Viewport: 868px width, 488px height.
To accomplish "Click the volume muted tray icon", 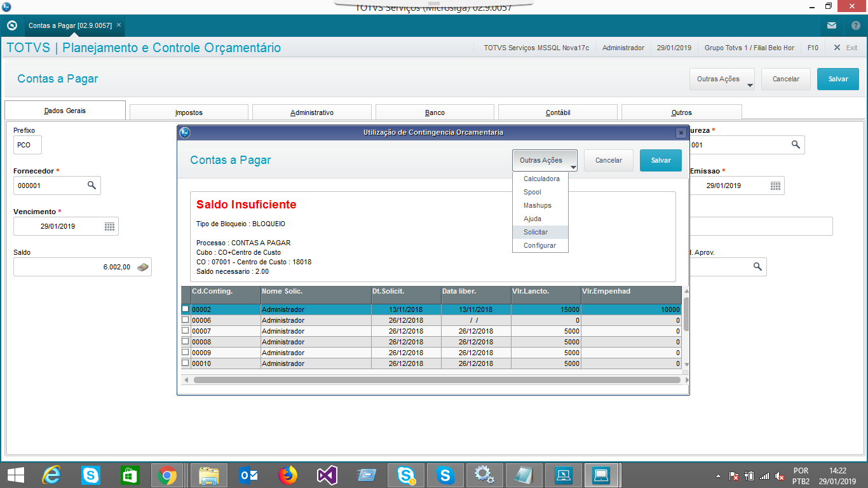I will pyautogui.click(x=780, y=476).
